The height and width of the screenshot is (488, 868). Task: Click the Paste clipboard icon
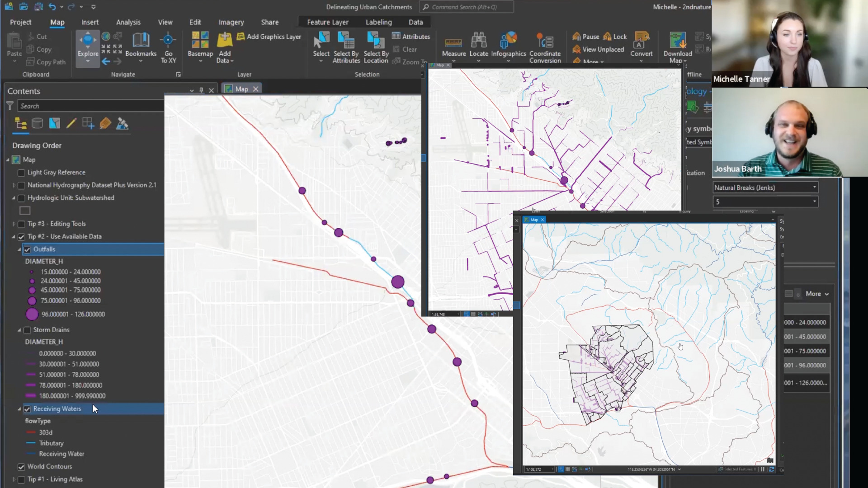[x=14, y=42]
